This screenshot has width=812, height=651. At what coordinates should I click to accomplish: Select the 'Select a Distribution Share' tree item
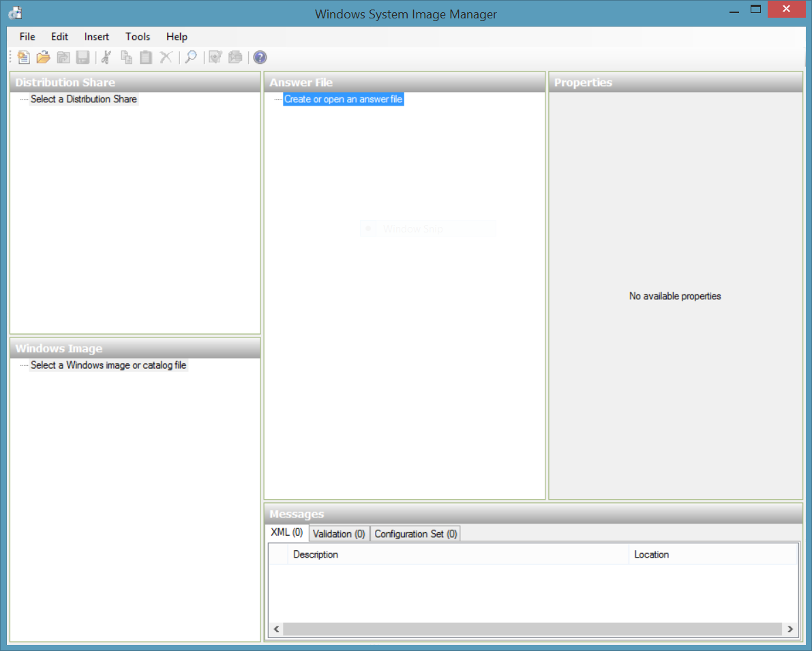pyautogui.click(x=84, y=99)
